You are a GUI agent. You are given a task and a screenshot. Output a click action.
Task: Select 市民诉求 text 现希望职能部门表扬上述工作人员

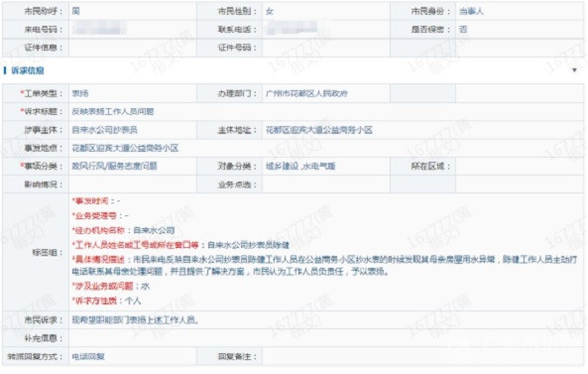(135, 320)
